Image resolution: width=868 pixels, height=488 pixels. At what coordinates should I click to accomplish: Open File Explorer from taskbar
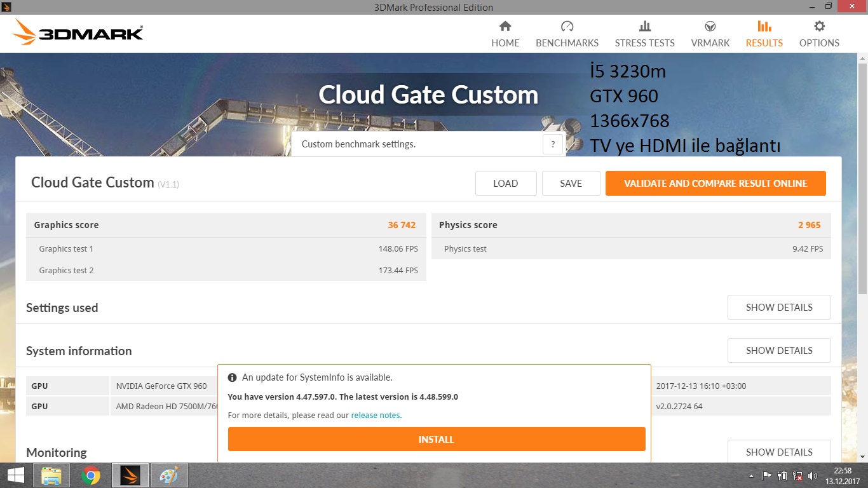[x=51, y=475]
